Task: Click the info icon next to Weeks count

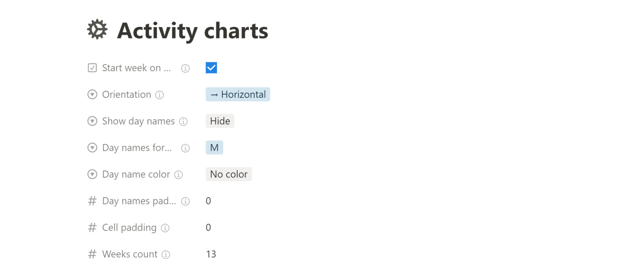Action: click(166, 254)
